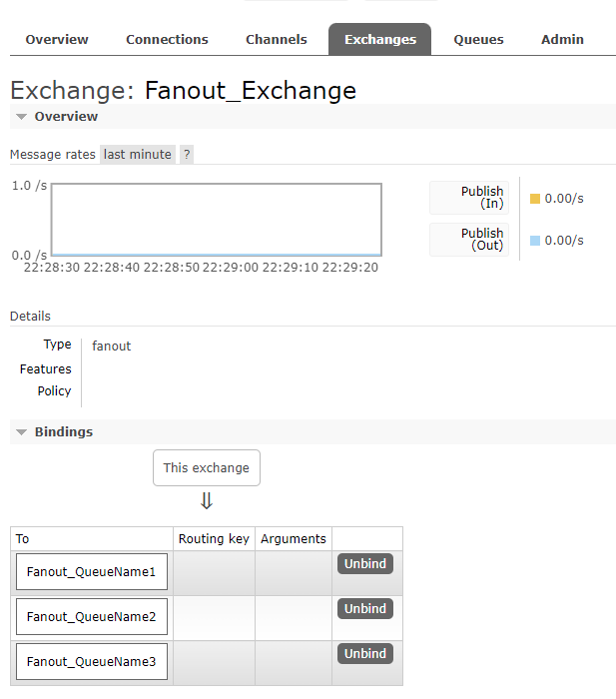The height and width of the screenshot is (699, 616).
Task: Click the 0.00/s Publish (In) rate value
Action: [x=564, y=199]
